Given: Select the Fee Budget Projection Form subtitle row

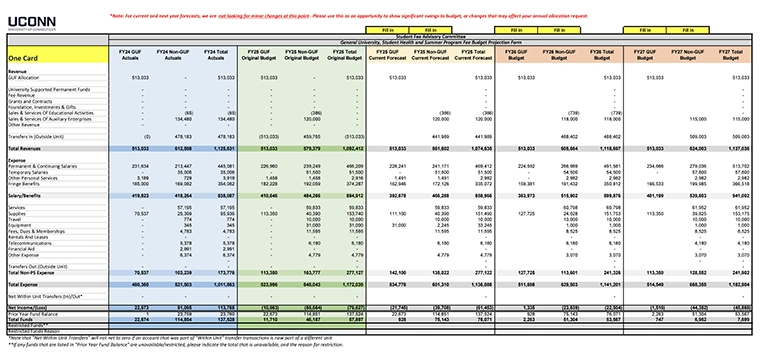Looking at the screenshot, I should point(430,42).
